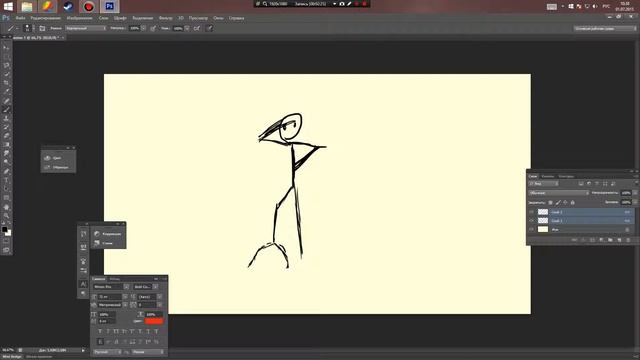Open the Коррекция collapsed panel button
The height and width of the screenshot is (360, 640).
coord(108,233)
